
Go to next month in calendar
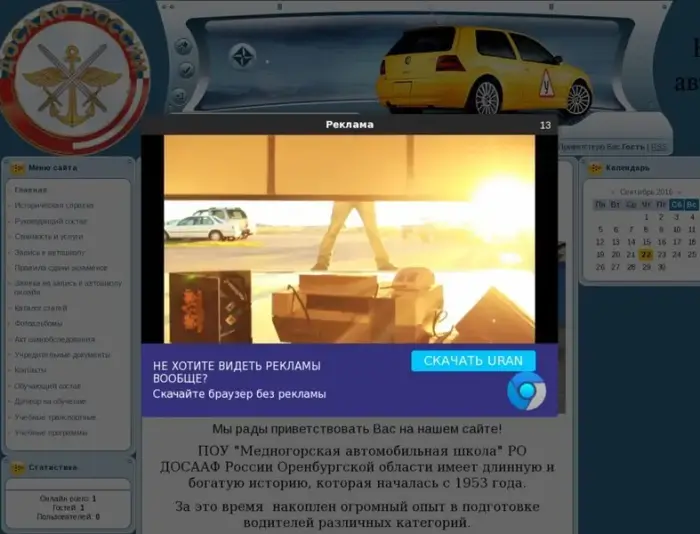(x=679, y=192)
